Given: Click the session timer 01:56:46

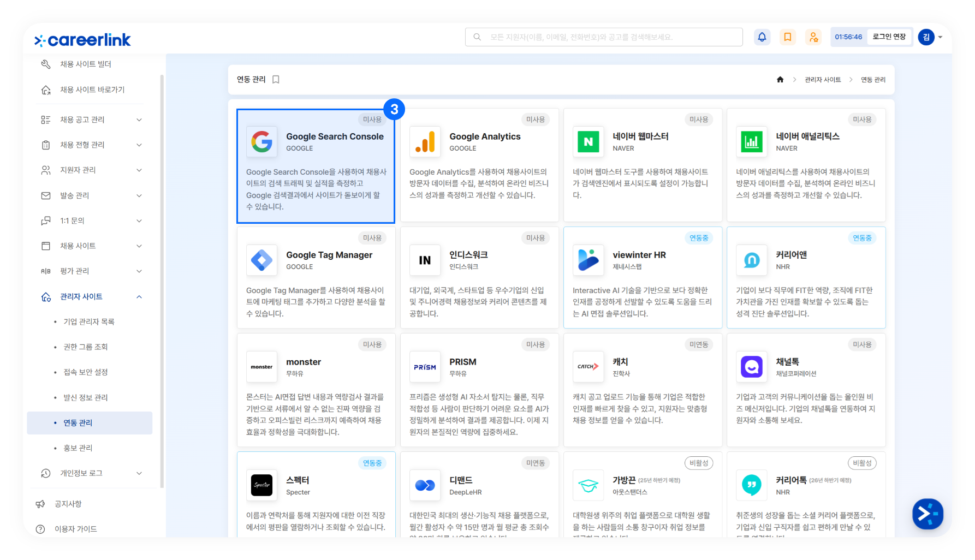Looking at the screenshot, I should (x=848, y=37).
